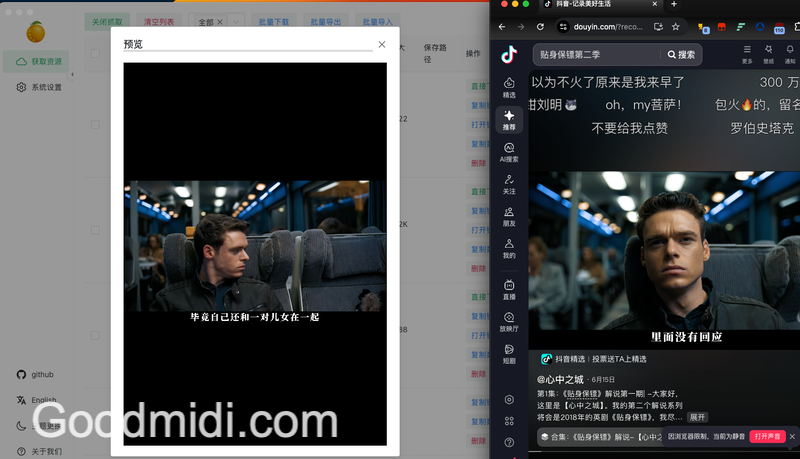Click the Douyin search field 贴身保镖第二季

pyautogui.click(x=598, y=55)
